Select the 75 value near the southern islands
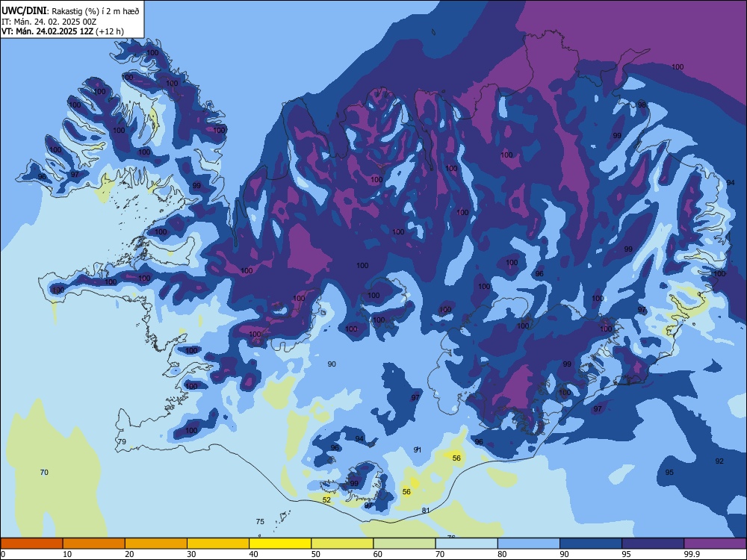 pyautogui.click(x=260, y=521)
